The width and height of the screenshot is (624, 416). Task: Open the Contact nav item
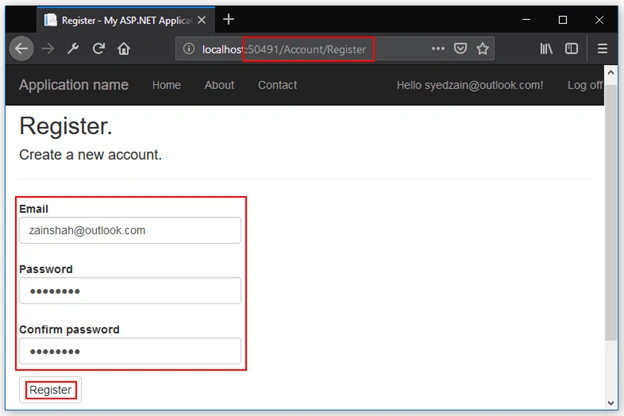click(277, 85)
